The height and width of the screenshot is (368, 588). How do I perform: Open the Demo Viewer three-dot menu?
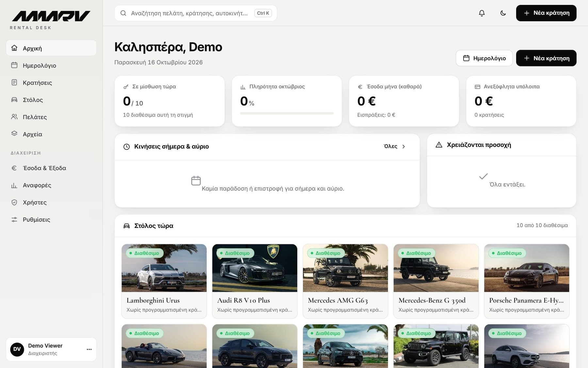tap(89, 349)
